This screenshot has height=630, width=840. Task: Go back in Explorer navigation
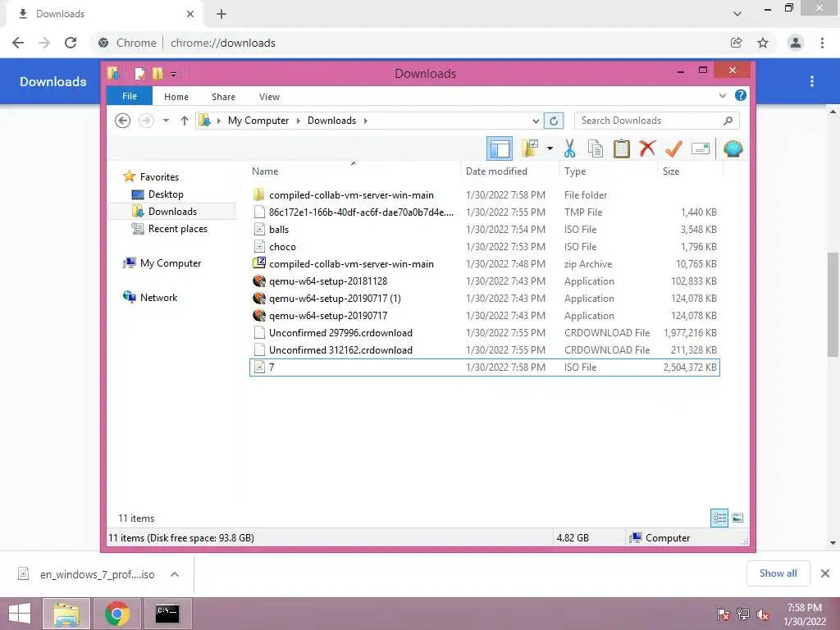(123, 121)
